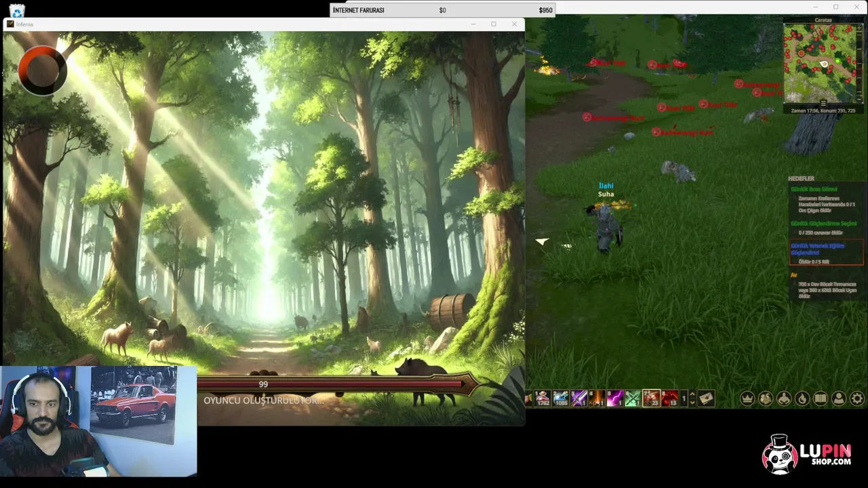Select the Günlük Boss Görevi quest
Screen dimensions: 868x488
(x=814, y=189)
